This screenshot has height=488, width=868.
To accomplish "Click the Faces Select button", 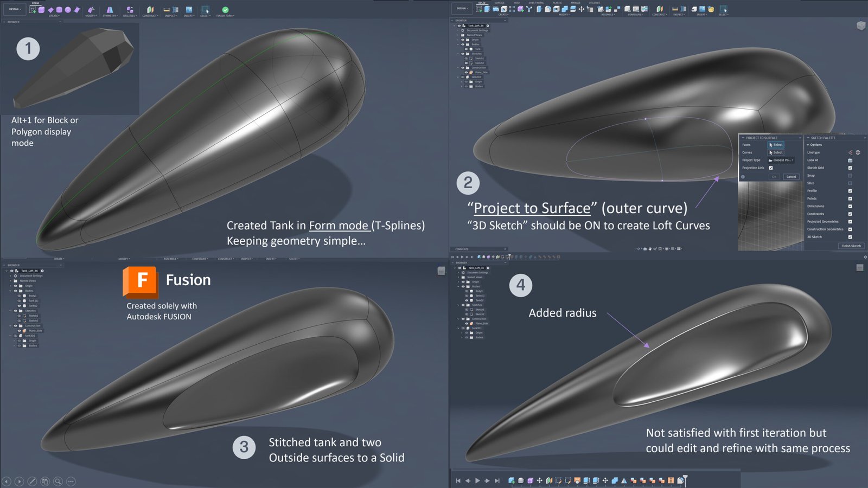I will click(776, 145).
